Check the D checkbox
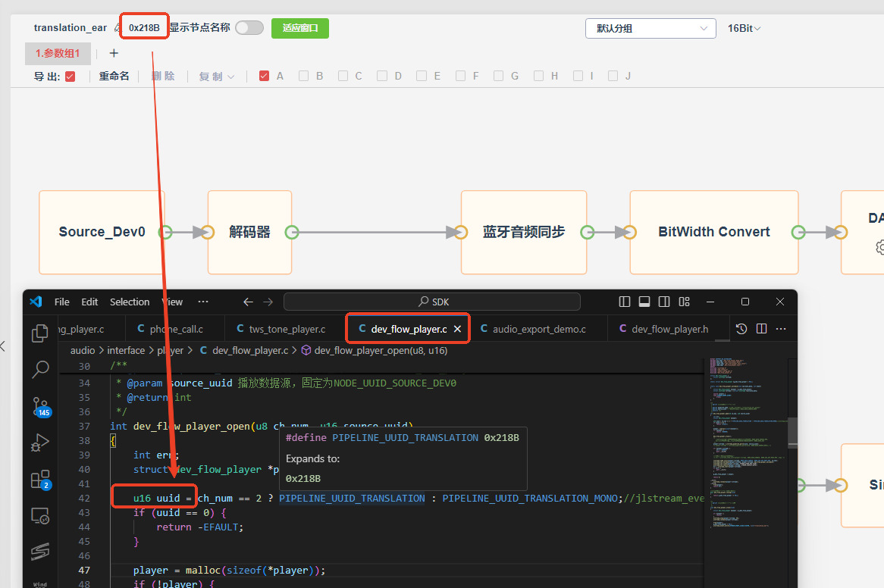This screenshot has width=884, height=588. coord(382,76)
